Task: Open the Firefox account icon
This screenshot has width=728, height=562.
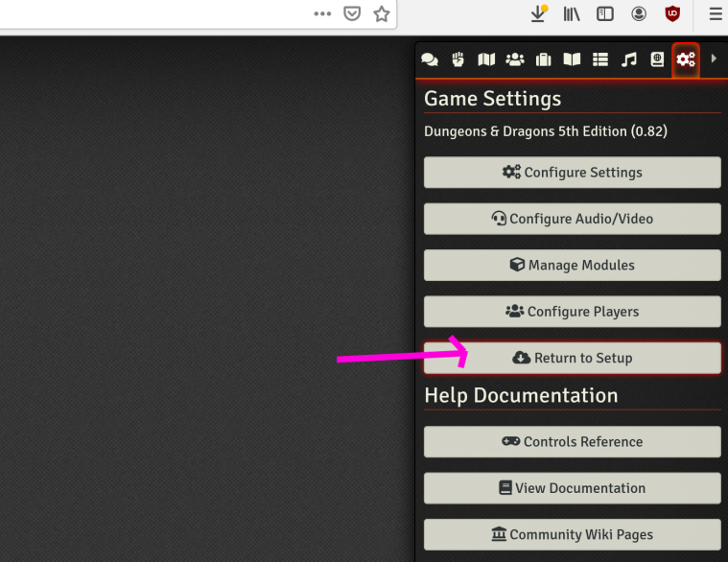Action: [x=639, y=14]
